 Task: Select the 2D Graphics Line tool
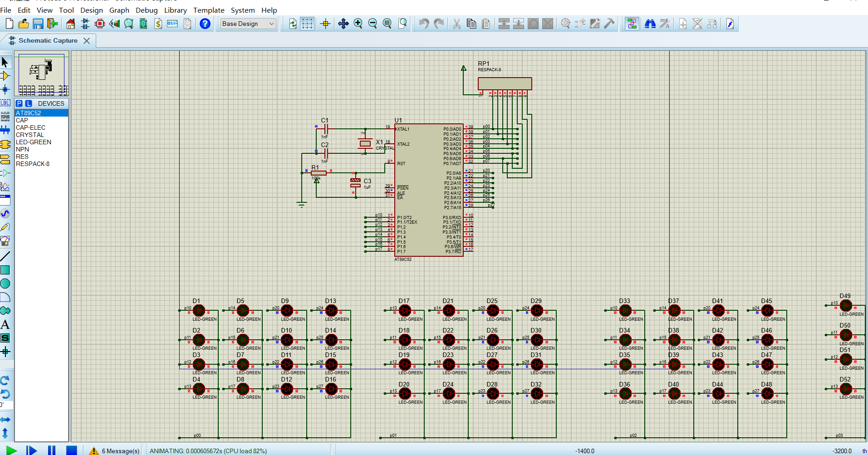[5, 256]
